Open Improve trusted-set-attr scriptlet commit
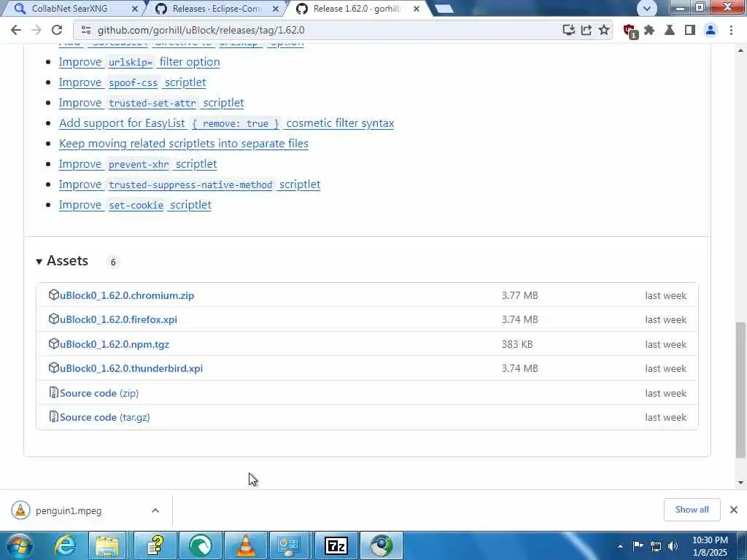 152,103
